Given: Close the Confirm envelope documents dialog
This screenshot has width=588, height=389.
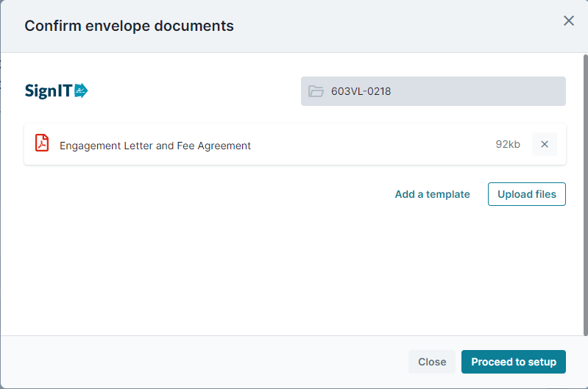Looking at the screenshot, I should pyautogui.click(x=569, y=21).
